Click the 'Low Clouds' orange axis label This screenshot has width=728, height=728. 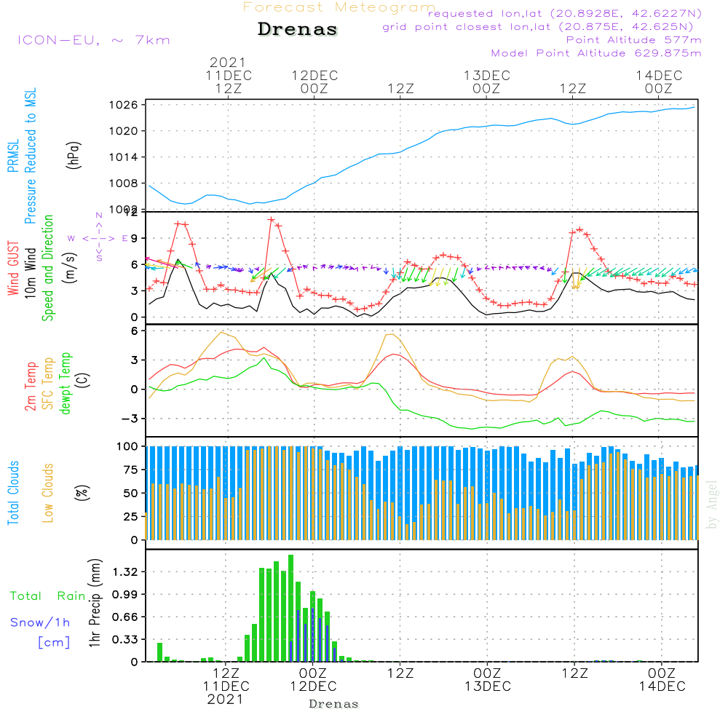pyautogui.click(x=47, y=493)
